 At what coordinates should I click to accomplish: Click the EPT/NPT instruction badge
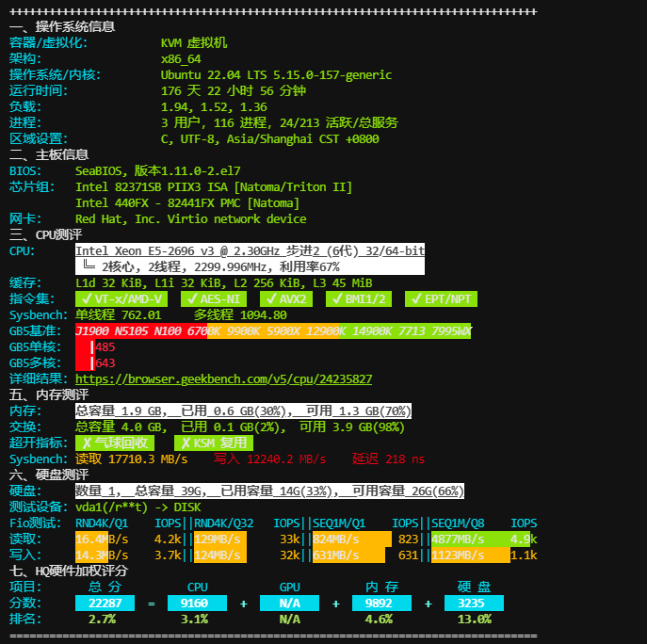[x=441, y=299]
